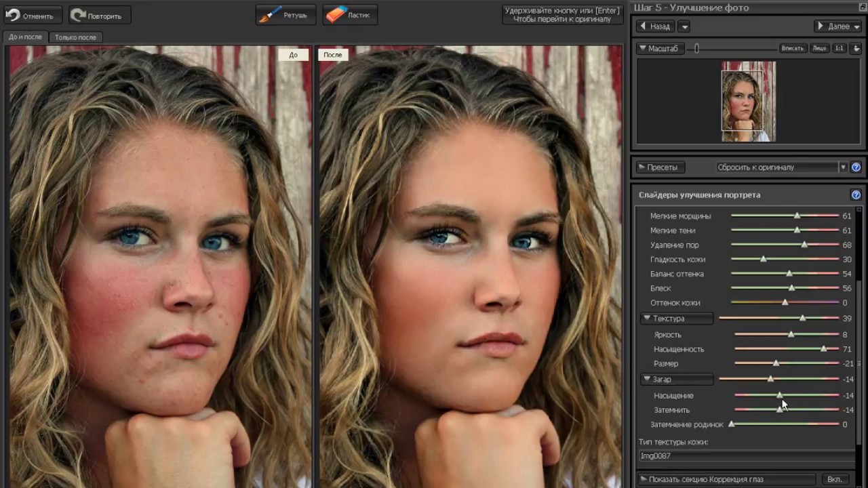Switch to the Только после tab
The height and width of the screenshot is (488, 868).
click(75, 37)
